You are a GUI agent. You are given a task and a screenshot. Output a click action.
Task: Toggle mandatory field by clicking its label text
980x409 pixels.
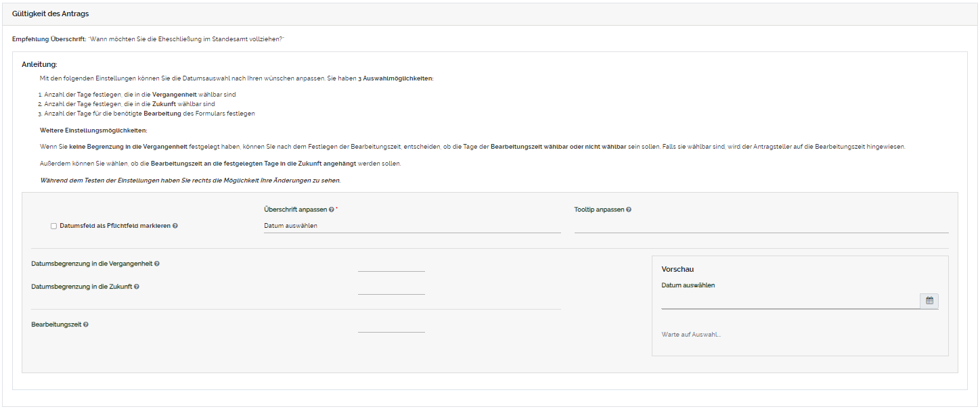point(113,226)
